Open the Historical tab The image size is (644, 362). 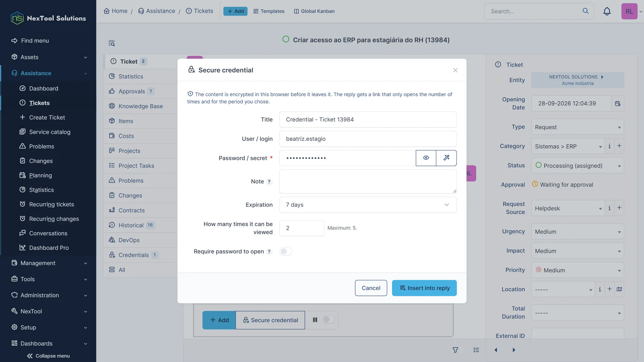[x=140, y=225]
